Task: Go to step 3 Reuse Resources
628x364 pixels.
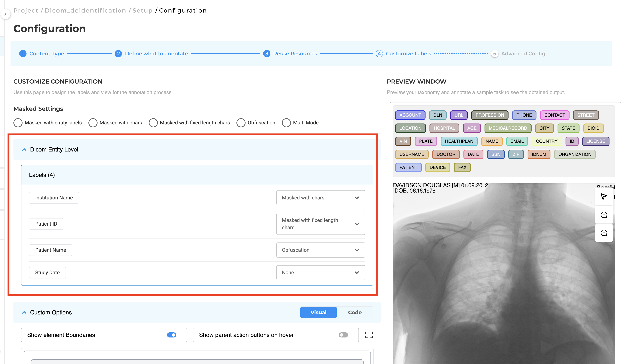Action: pyautogui.click(x=290, y=54)
